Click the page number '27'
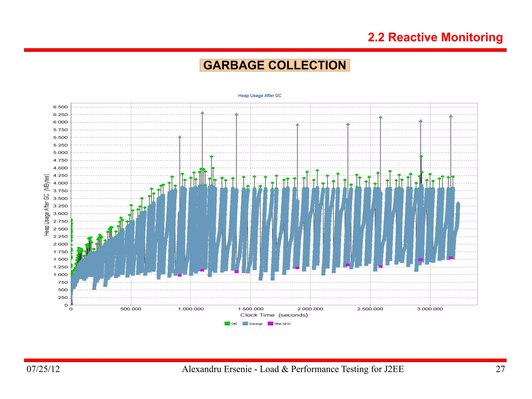Image resolution: width=532 pixels, height=399 pixels. pyautogui.click(x=500, y=369)
